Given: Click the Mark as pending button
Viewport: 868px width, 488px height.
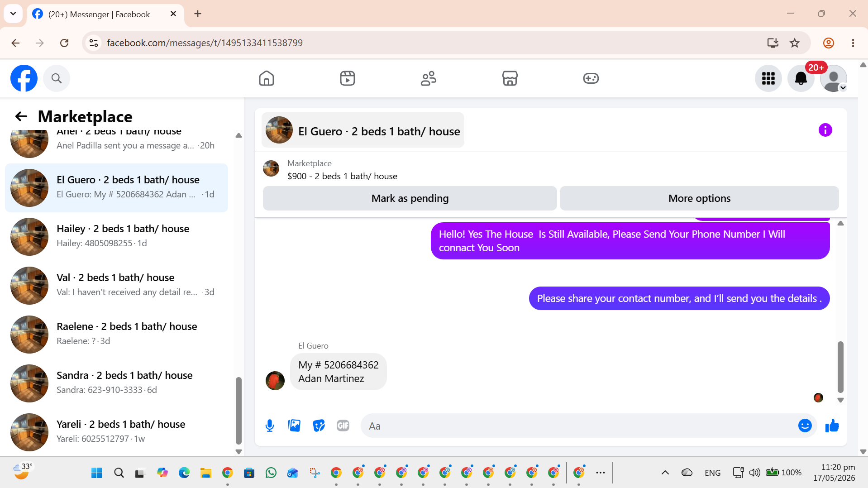Looking at the screenshot, I should pyautogui.click(x=410, y=198).
